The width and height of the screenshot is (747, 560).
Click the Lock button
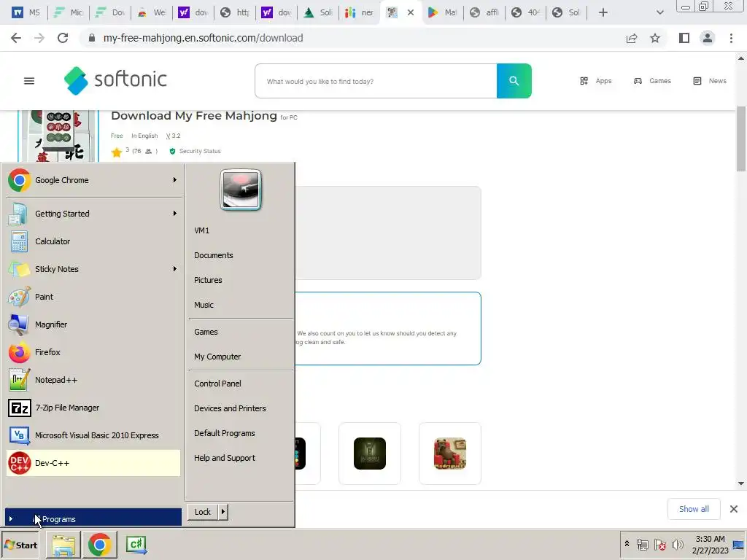coord(203,512)
